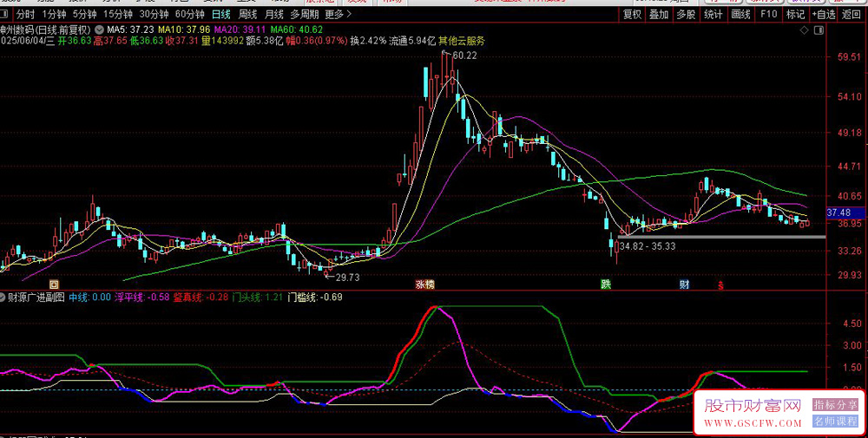Click the 开36.63 opening price value
This screenshot has width=868, height=438.
75,41
